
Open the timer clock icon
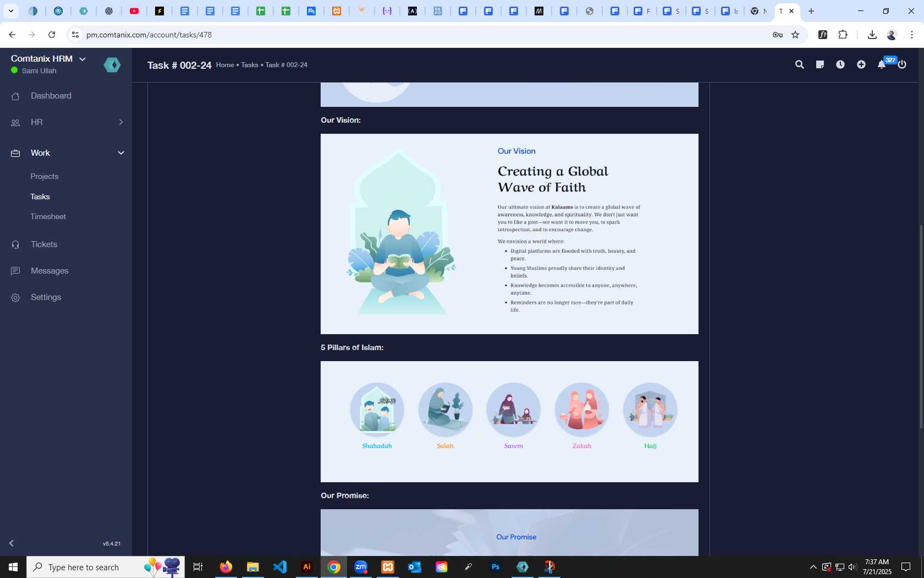pyautogui.click(x=840, y=64)
